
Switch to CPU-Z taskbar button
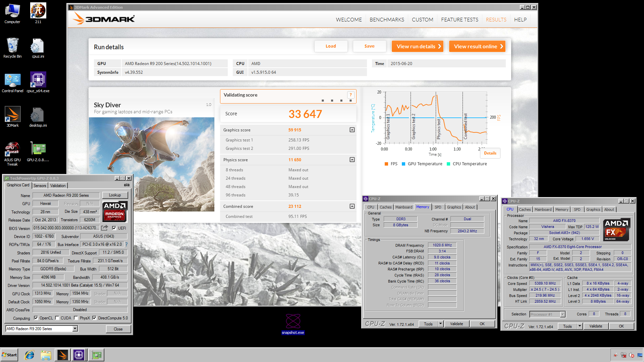pyautogui.click(x=79, y=355)
